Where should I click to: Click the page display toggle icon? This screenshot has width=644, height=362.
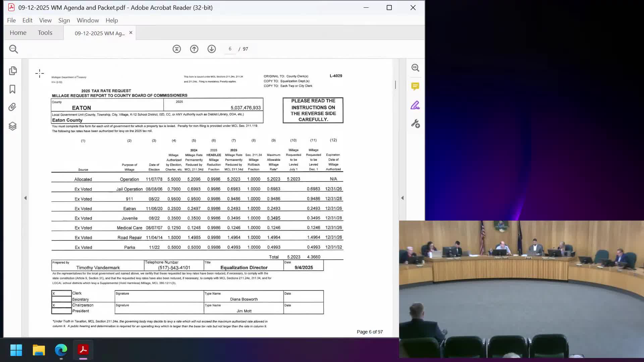[x=177, y=49]
